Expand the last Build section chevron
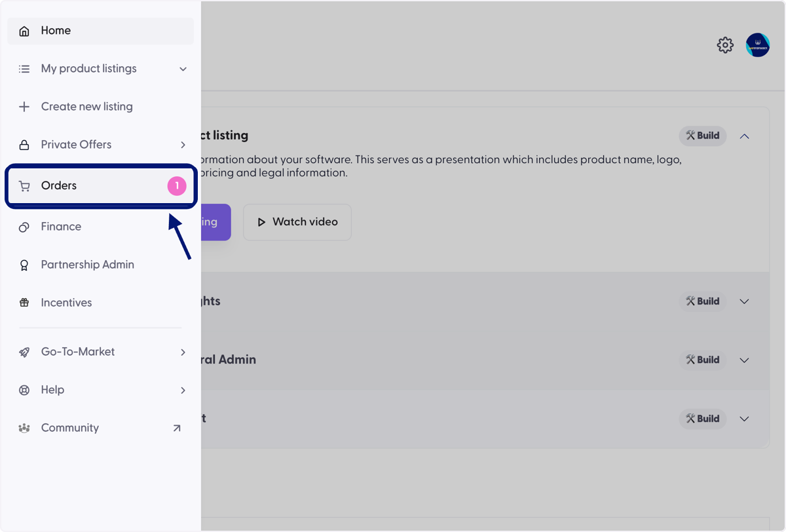The image size is (786, 532). pos(744,419)
